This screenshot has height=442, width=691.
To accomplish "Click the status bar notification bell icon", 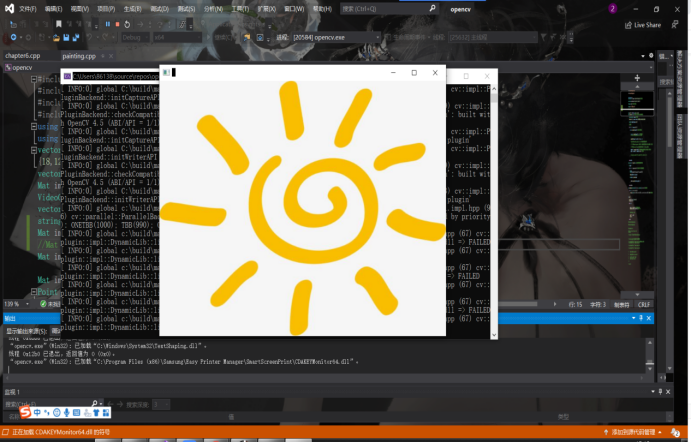I will [675, 432].
